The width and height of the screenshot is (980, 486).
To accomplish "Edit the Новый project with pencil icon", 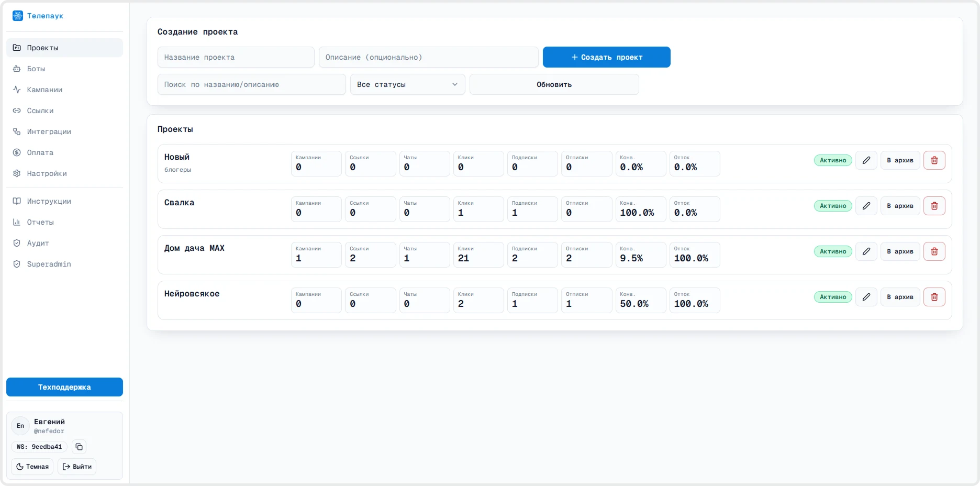I will [866, 160].
